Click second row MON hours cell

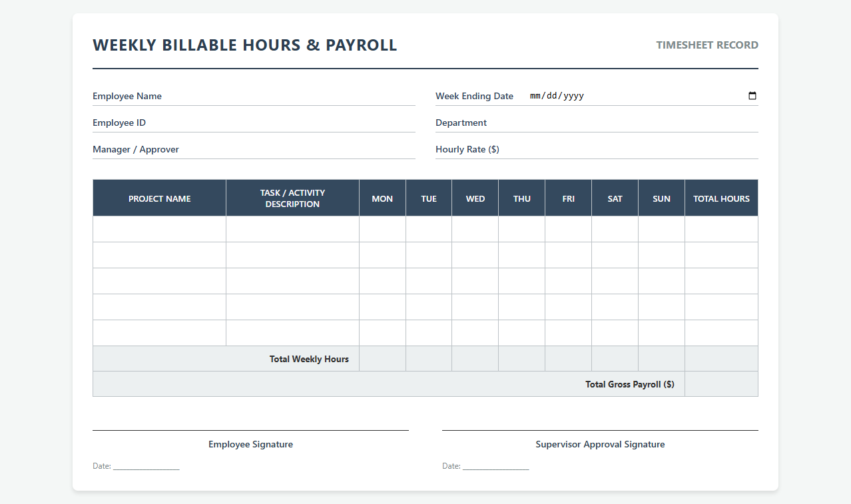pos(382,255)
